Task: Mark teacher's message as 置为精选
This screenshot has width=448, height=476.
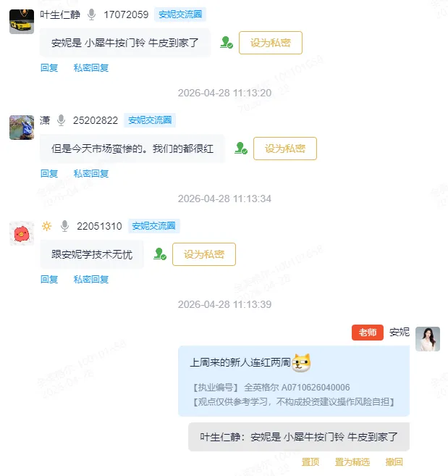Action: pos(352,462)
